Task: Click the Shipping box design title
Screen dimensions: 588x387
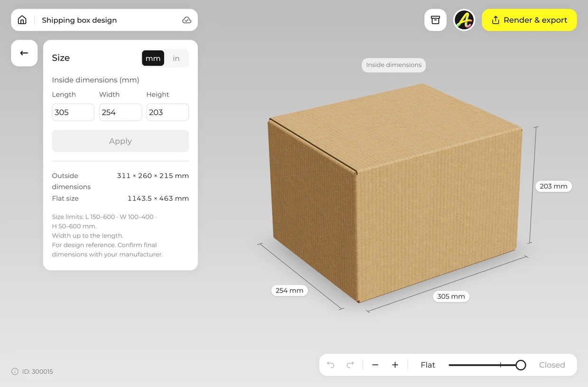Action: coord(79,20)
